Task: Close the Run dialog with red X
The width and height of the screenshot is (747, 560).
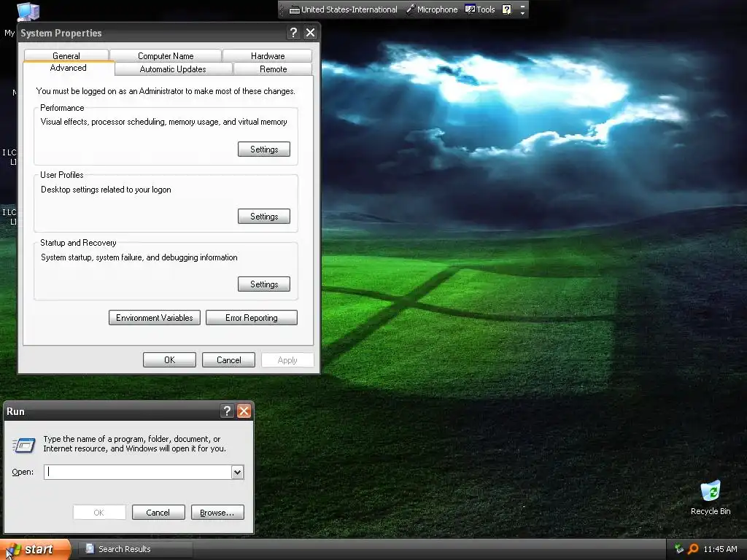Action: coord(244,411)
